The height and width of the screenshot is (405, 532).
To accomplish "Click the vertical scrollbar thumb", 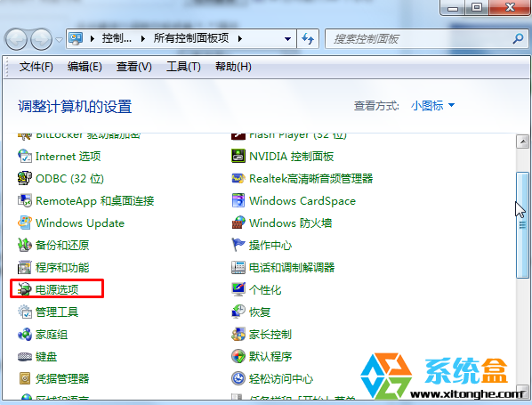I will pos(522,225).
